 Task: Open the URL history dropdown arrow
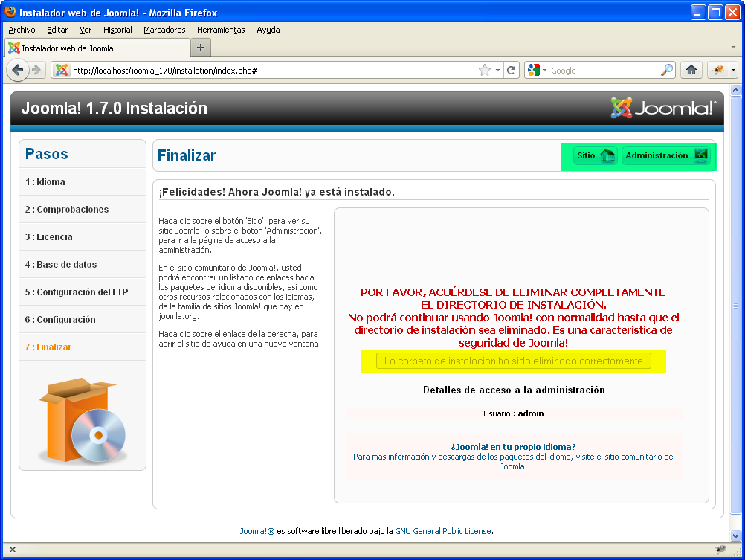click(497, 71)
